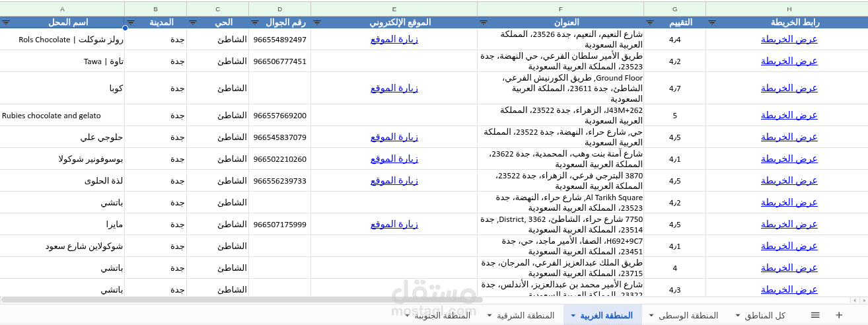Image resolution: width=868 pixels, height=325 pixels.
Task: Click scroll right arrow of horizontal scrollbar
Action: tap(864, 300)
